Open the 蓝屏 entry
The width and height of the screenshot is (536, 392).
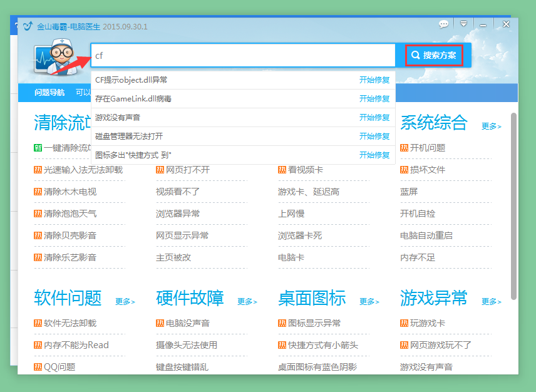409,192
